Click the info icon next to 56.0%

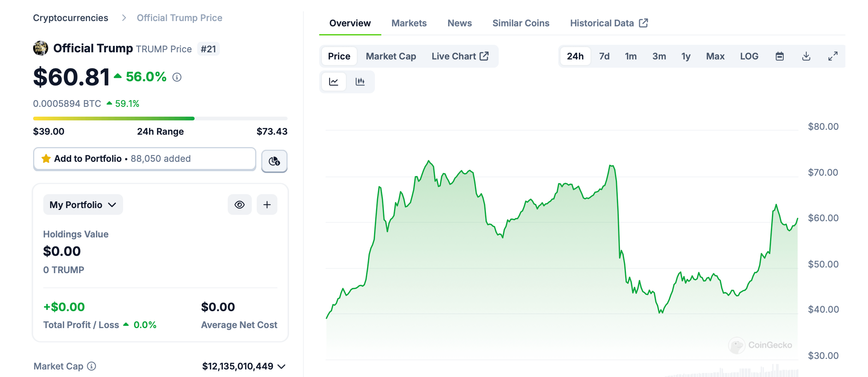point(177,77)
